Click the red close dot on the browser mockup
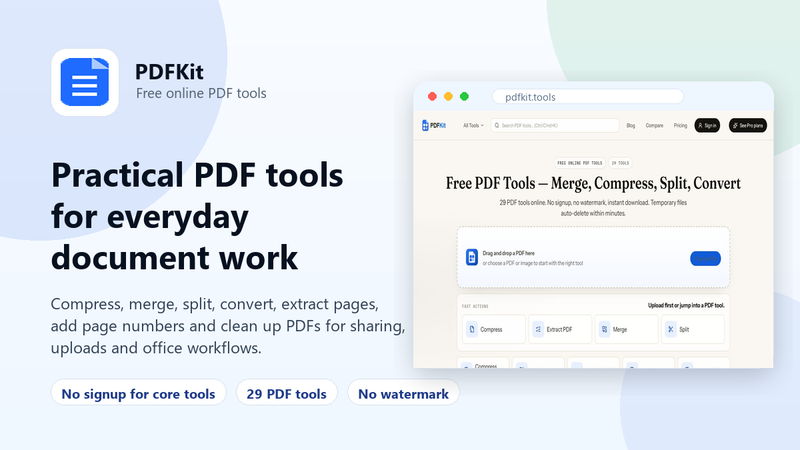 (432, 96)
